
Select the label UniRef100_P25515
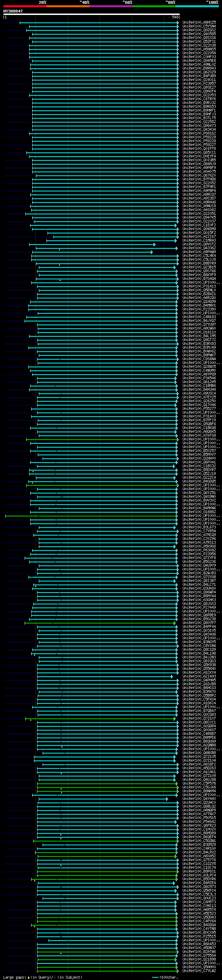[x=199, y=936]
